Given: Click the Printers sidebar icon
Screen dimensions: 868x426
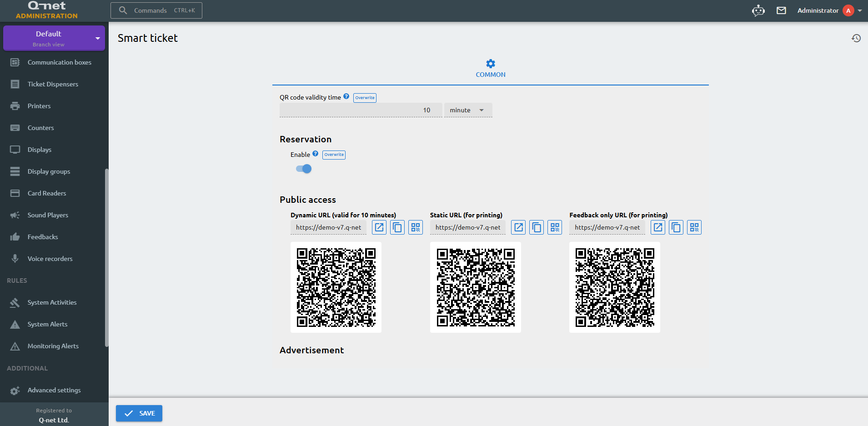Looking at the screenshot, I should click(x=15, y=106).
